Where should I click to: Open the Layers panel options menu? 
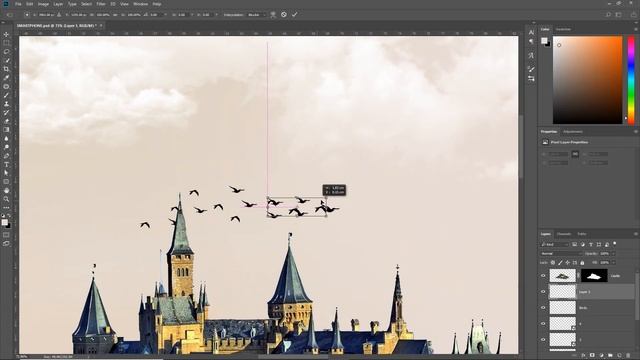point(636,234)
